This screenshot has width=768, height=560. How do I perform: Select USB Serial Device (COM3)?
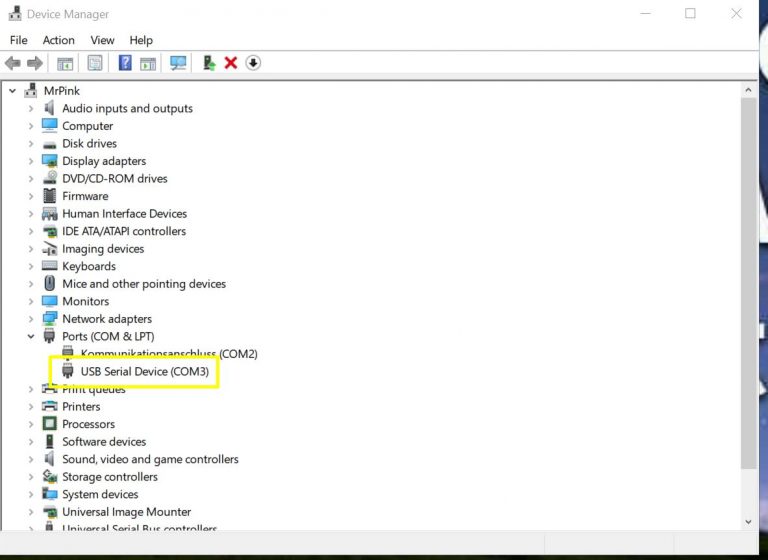click(144, 371)
